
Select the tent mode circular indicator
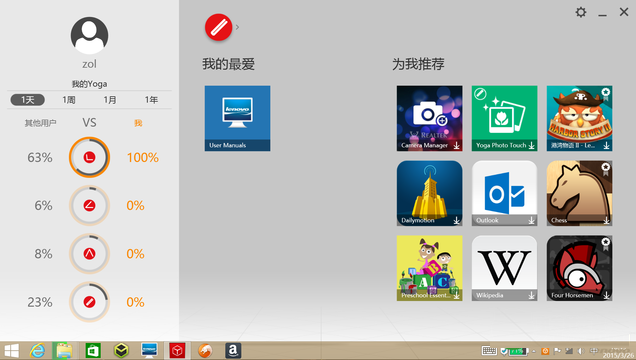pos(89,253)
